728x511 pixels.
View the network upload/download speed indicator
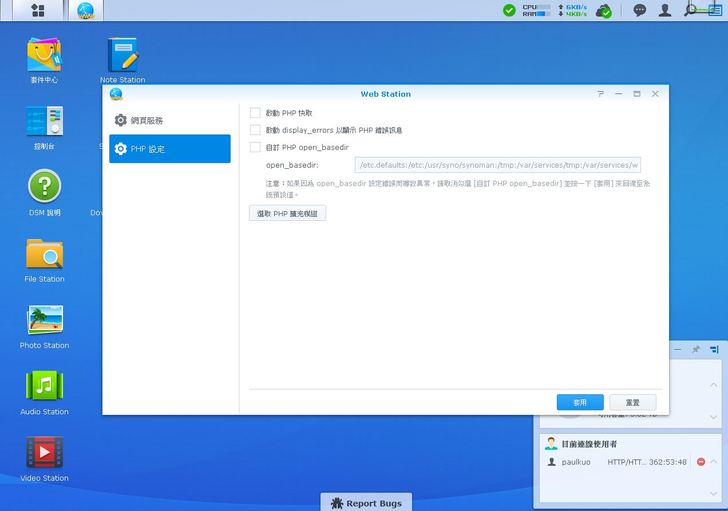pos(572,10)
